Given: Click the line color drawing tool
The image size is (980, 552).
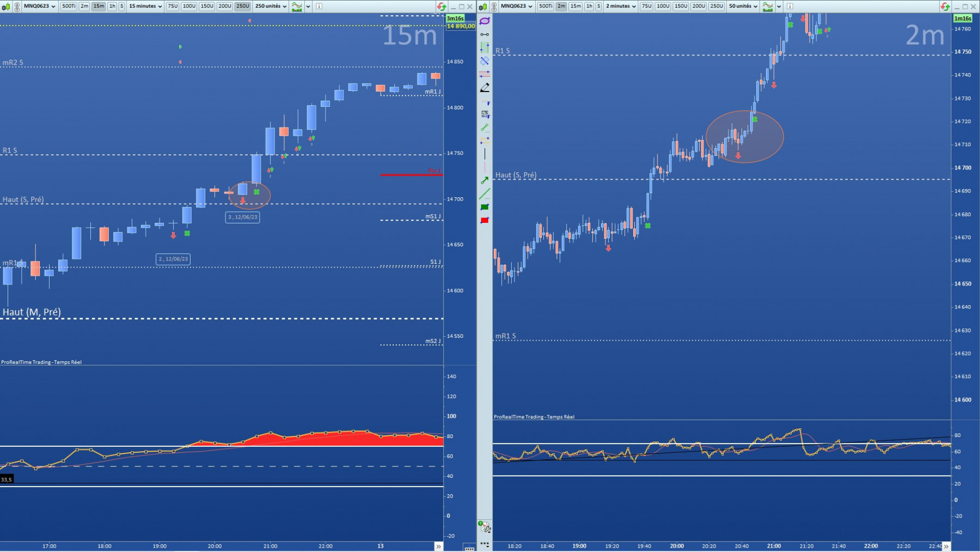Looking at the screenshot, I should coord(485,193).
